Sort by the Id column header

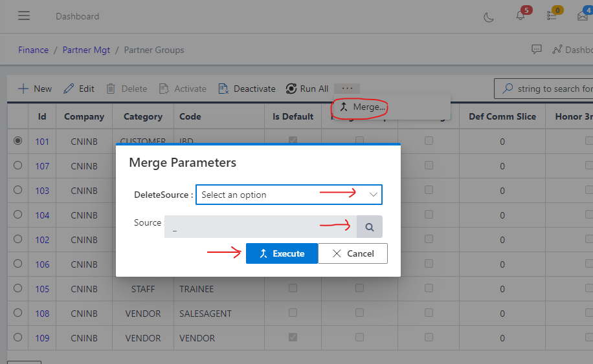pyautogui.click(x=42, y=116)
